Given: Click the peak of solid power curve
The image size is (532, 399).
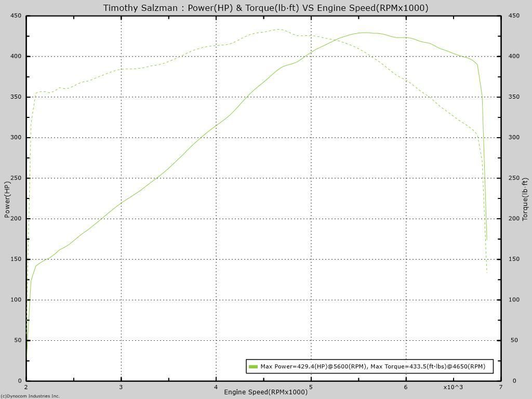Looking at the screenshot, I should pyautogui.click(x=366, y=33).
